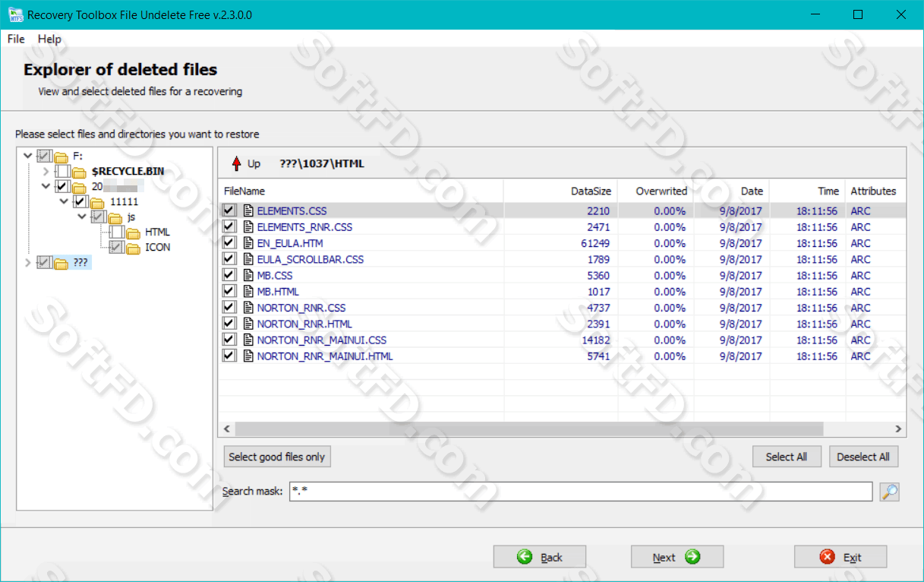
Task: Click the HTML folder icon in tree
Action: [134, 232]
